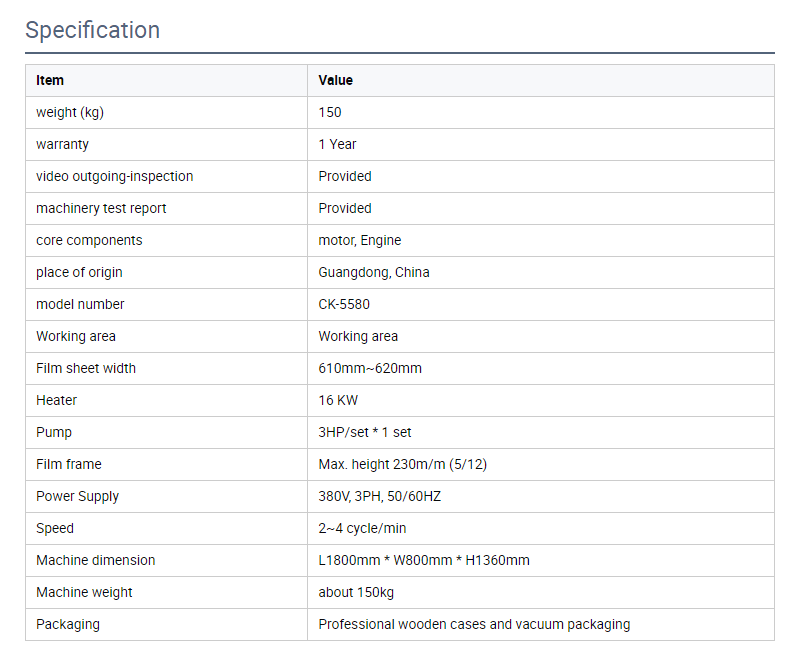Viewport: 799px width, 662px height.
Task: Select the Value column header
Action: point(335,81)
